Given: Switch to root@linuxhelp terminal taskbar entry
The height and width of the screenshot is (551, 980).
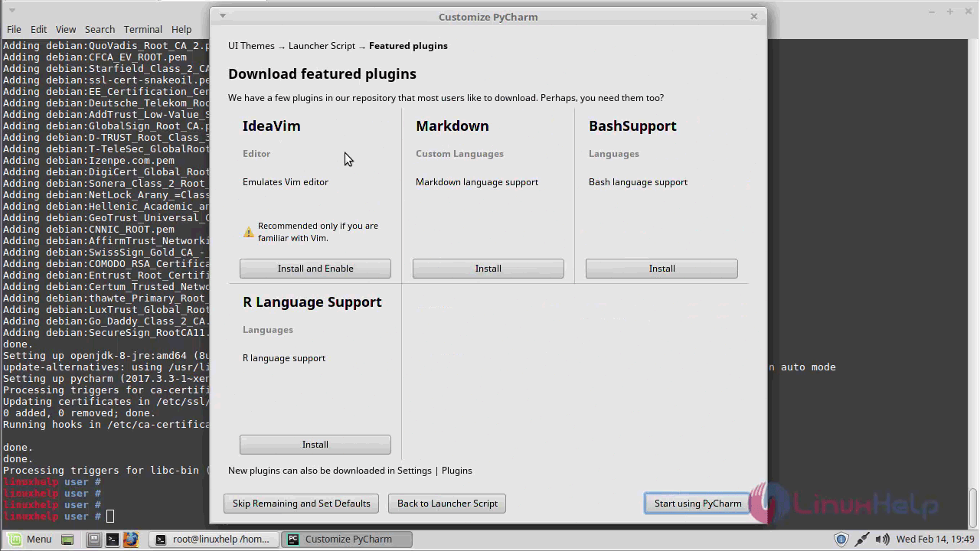Looking at the screenshot, I should (214, 539).
